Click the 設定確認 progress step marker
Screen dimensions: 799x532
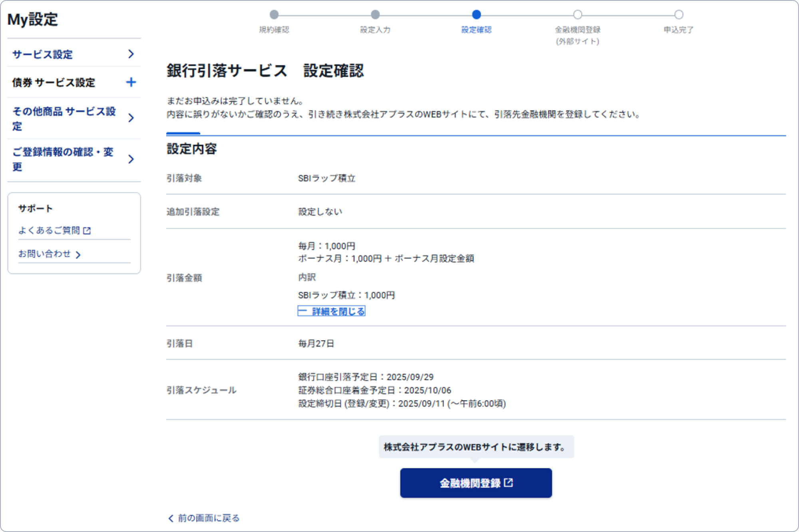pyautogui.click(x=476, y=15)
